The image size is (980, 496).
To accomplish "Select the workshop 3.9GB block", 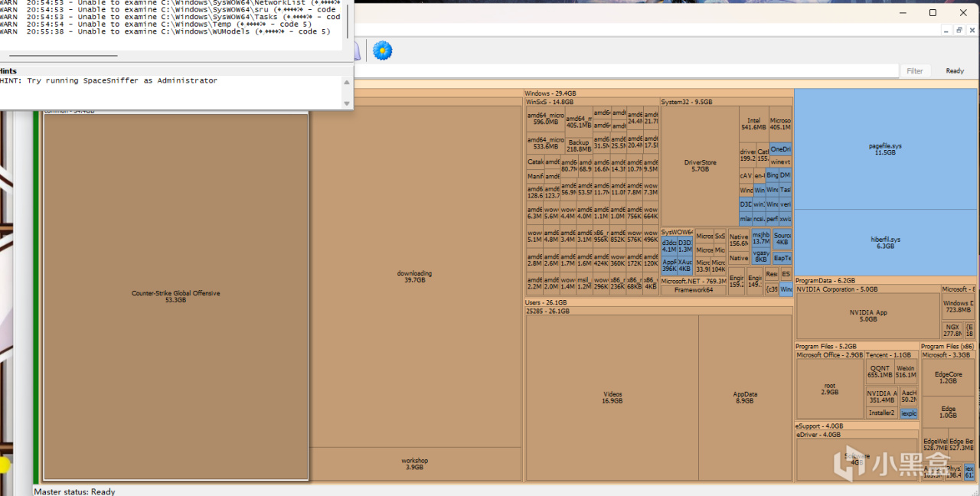I will [414, 464].
